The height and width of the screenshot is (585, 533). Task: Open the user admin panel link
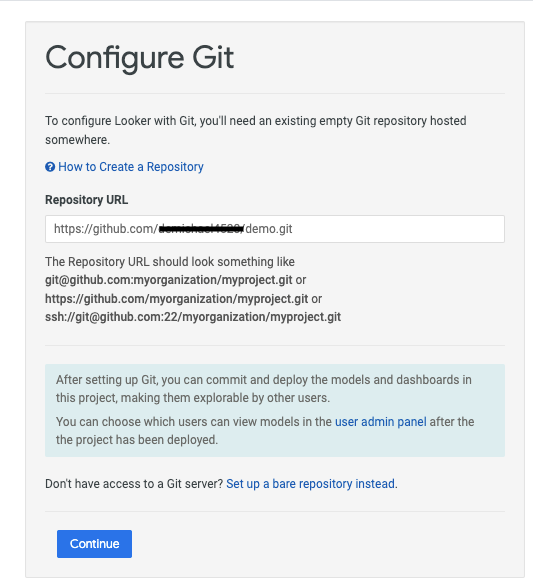tap(380, 422)
